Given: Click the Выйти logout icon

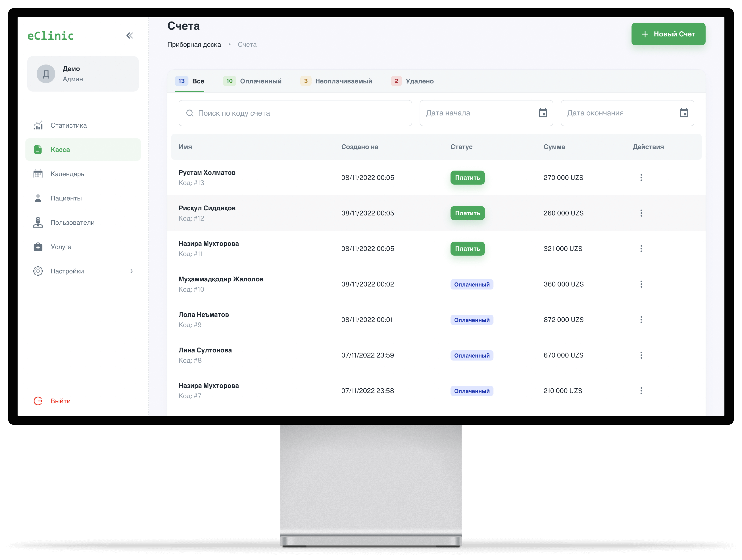Looking at the screenshot, I should (38, 401).
